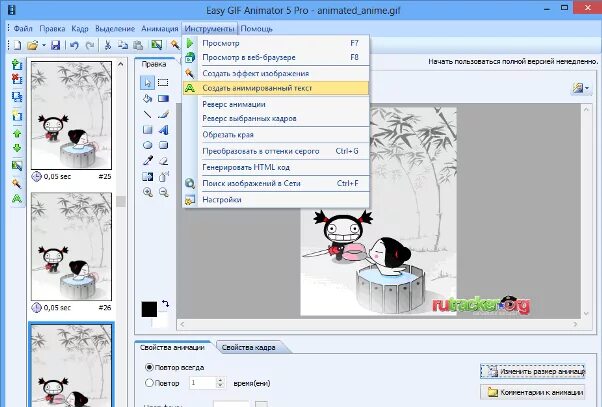Click the New animation toolbar icon

tap(17, 45)
